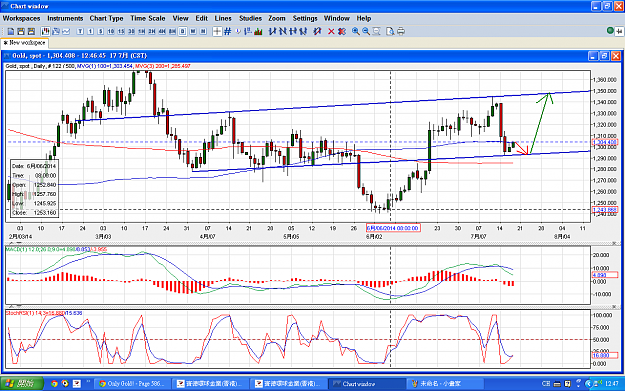This screenshot has height=391, width=625.
Task: Select the line chart type icon
Action: (66, 31)
